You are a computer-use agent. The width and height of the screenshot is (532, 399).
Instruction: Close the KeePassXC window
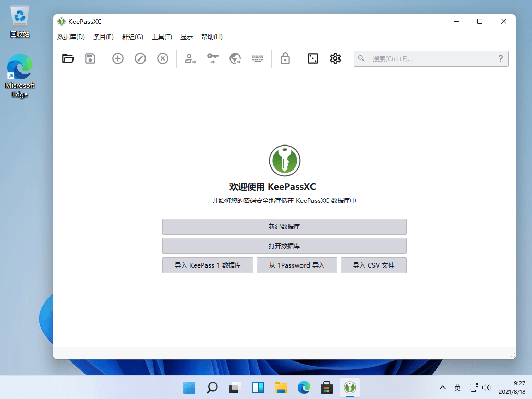pos(504,22)
